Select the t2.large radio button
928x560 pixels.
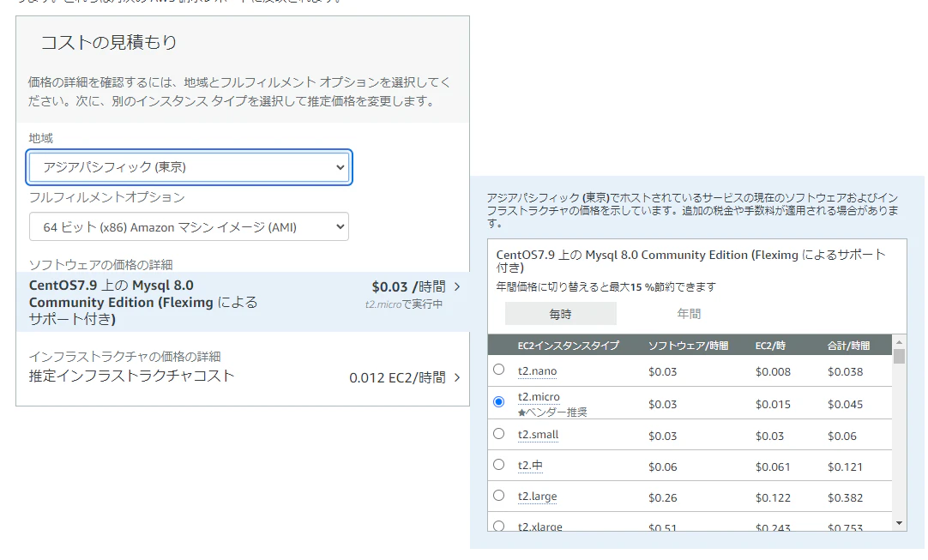[x=499, y=496]
